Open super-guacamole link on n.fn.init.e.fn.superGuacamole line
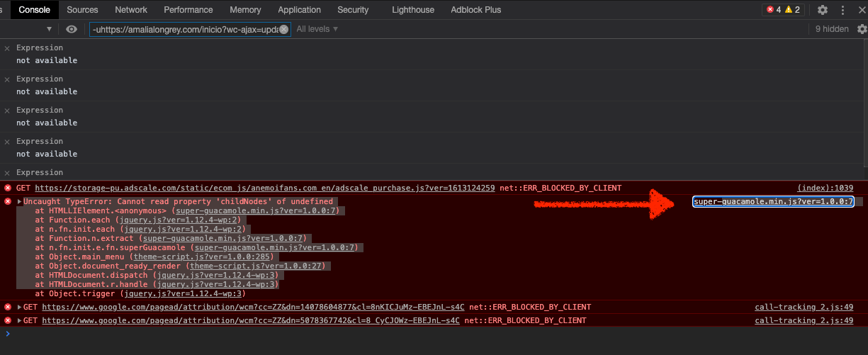Image resolution: width=868 pixels, height=355 pixels. (x=275, y=248)
